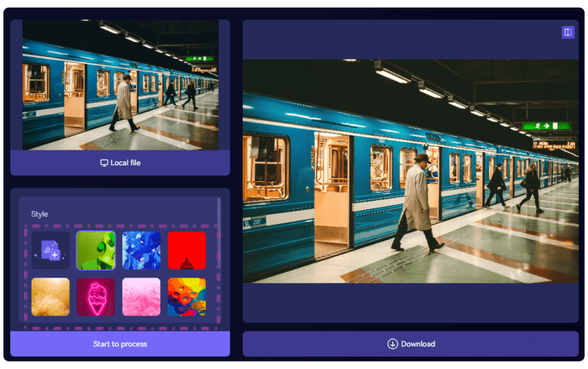Select the green face style thumbnail
The image size is (588, 369).
click(96, 250)
